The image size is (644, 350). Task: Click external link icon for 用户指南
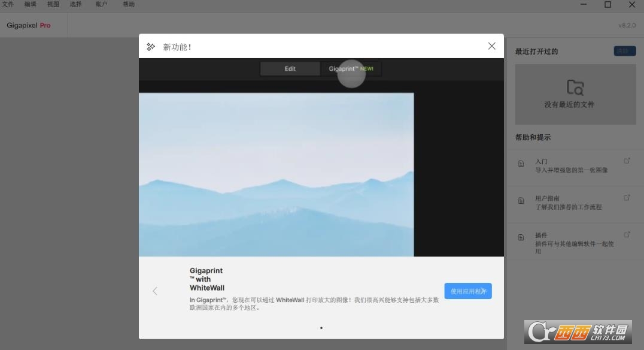coord(627,198)
